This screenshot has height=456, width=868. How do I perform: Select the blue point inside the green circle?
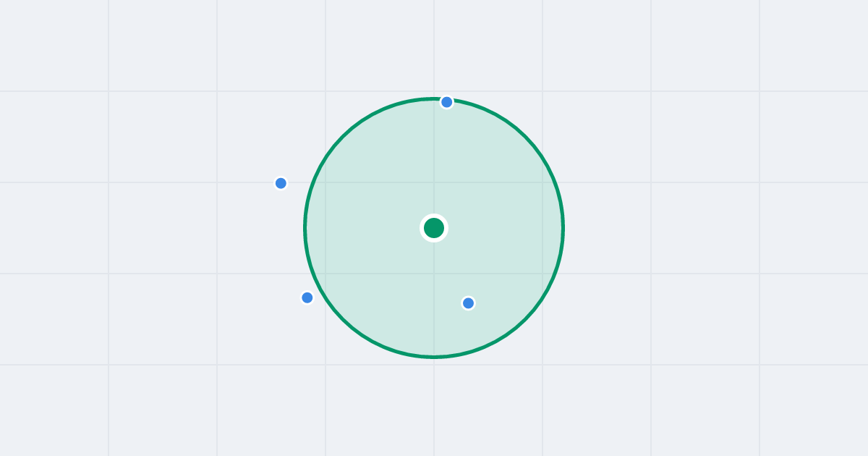(x=468, y=303)
